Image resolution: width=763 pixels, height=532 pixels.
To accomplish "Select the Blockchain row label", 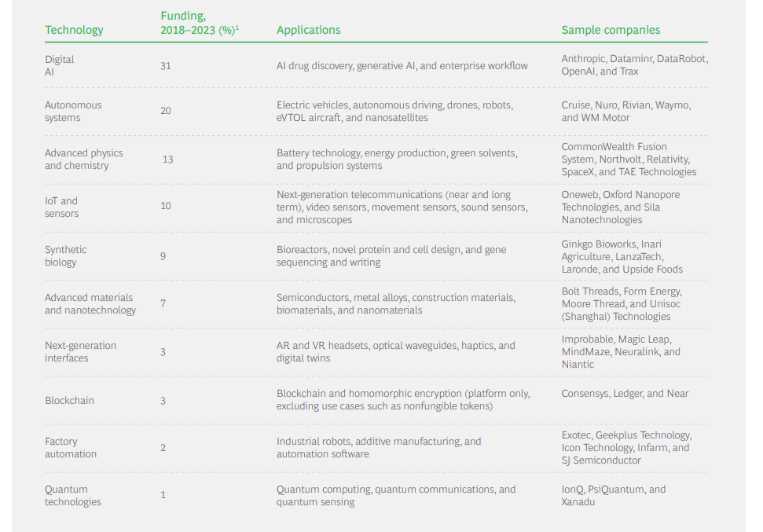I will pyautogui.click(x=70, y=401).
